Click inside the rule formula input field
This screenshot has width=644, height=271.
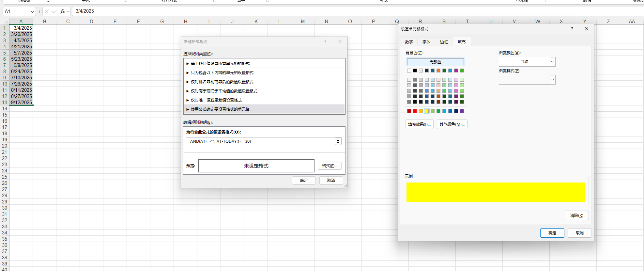(260, 141)
